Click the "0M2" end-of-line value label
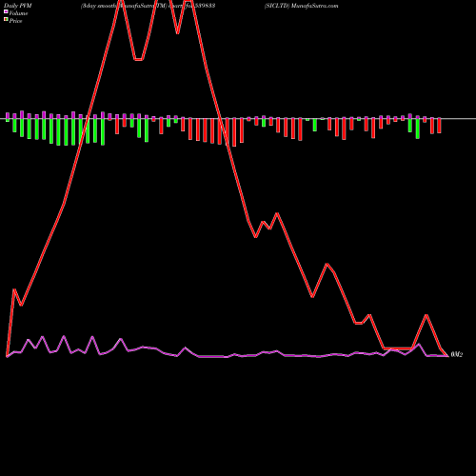The width and height of the screenshot is (476, 476). tap(457, 354)
